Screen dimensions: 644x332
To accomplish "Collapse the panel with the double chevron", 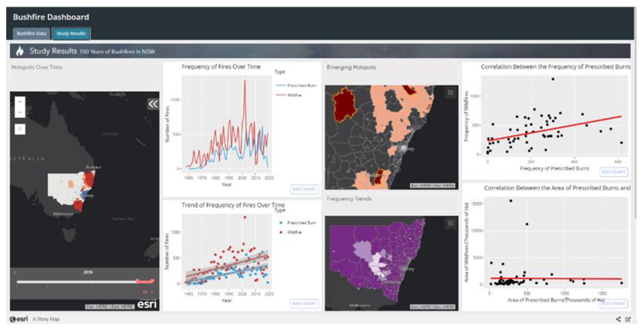I will tap(153, 104).
